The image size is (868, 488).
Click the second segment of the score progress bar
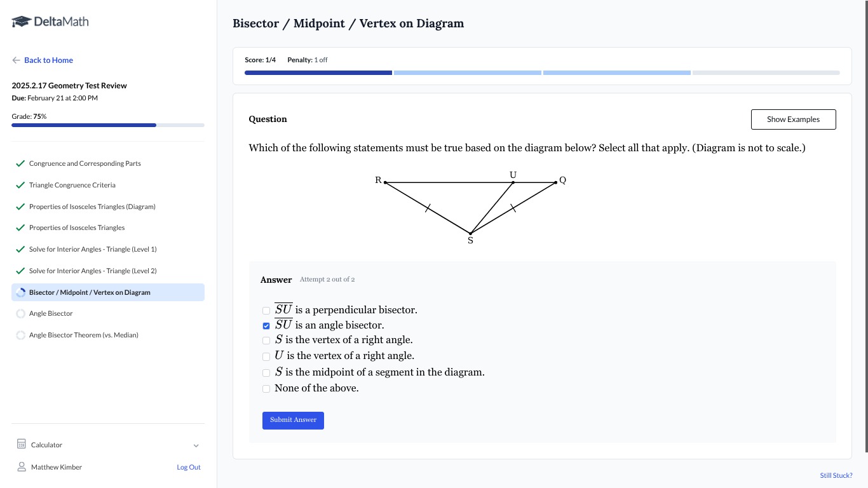(x=468, y=73)
